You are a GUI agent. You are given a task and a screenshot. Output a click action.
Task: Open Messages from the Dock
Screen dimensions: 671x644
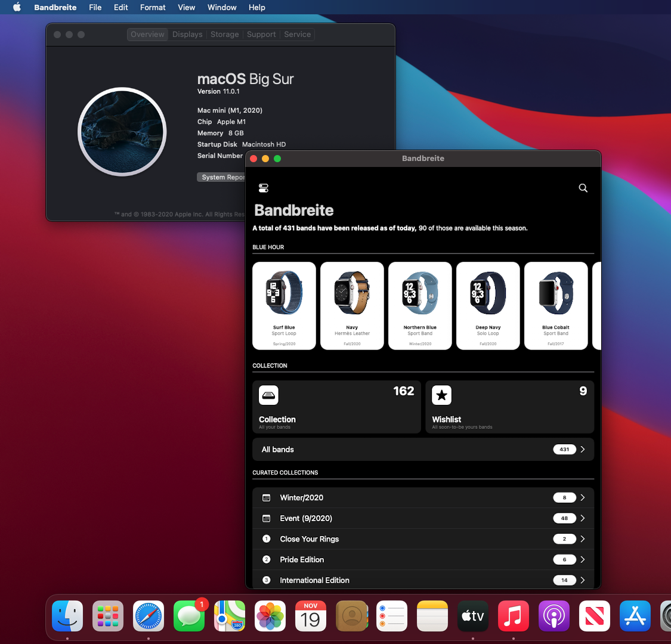point(189,616)
